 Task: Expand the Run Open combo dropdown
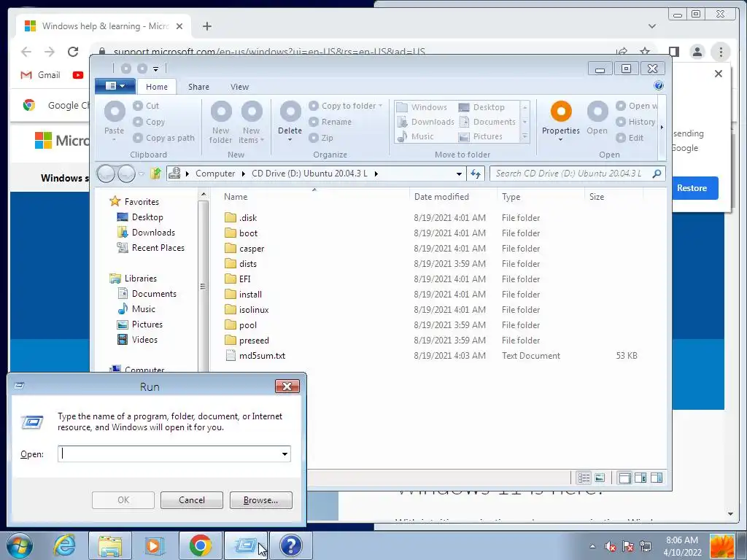285,454
